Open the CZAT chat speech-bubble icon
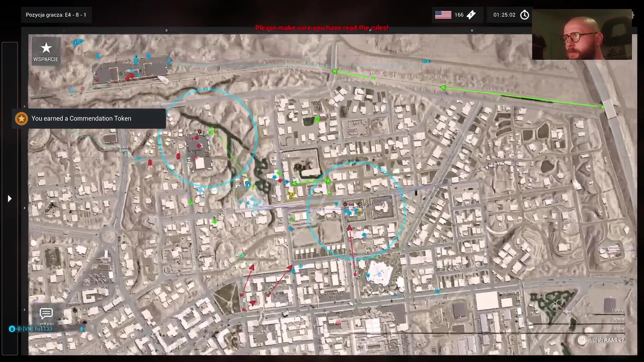Image resolution: width=644 pixels, height=362 pixels. [46, 314]
